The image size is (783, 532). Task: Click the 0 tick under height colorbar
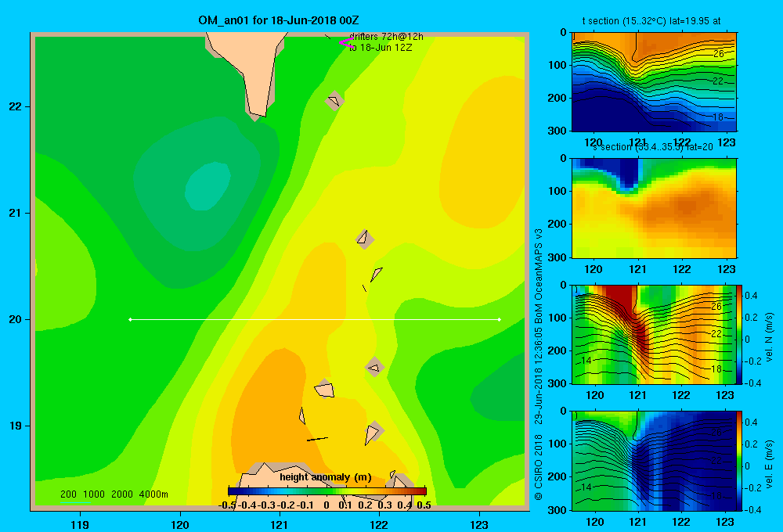point(327,505)
